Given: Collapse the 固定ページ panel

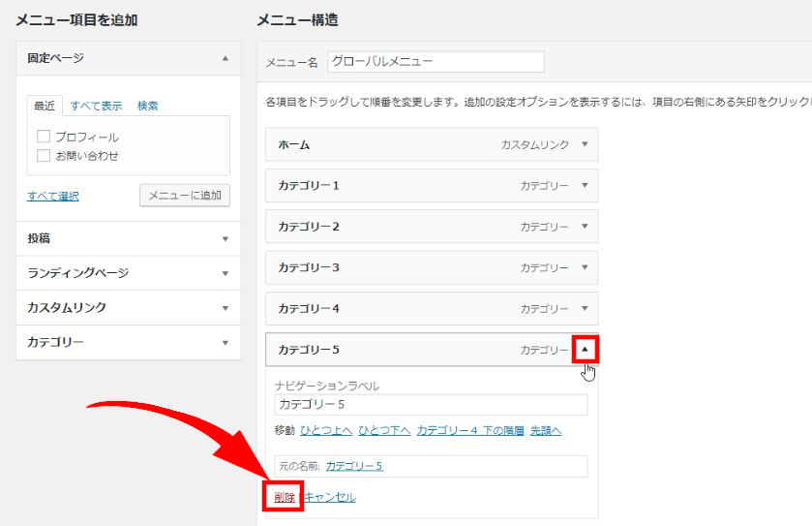Looking at the screenshot, I should click(226, 58).
